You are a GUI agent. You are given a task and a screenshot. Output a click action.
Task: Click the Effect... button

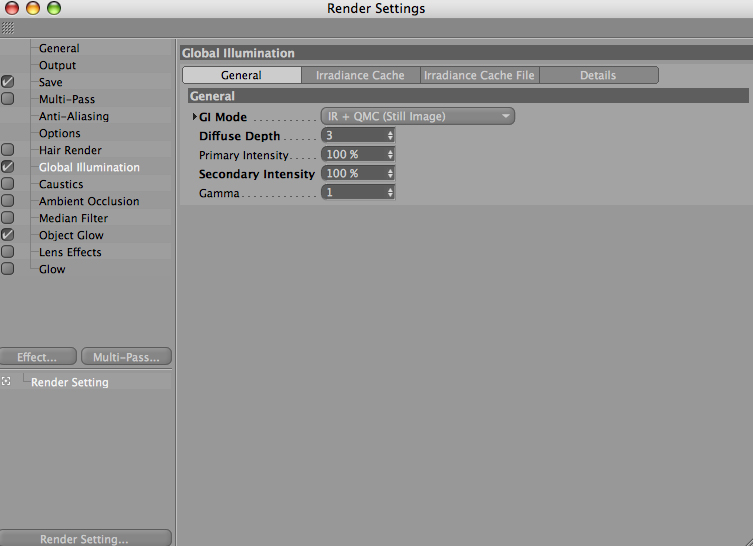coord(37,357)
